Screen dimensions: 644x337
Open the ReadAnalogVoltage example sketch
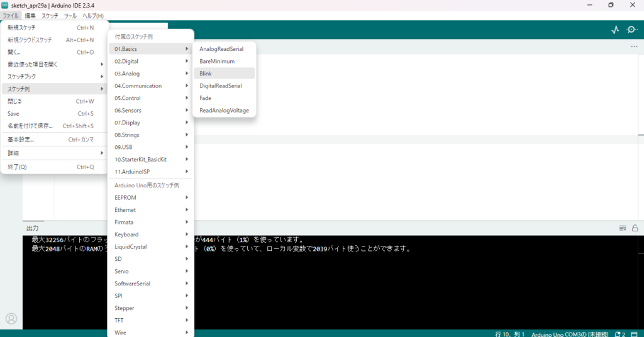(x=225, y=111)
